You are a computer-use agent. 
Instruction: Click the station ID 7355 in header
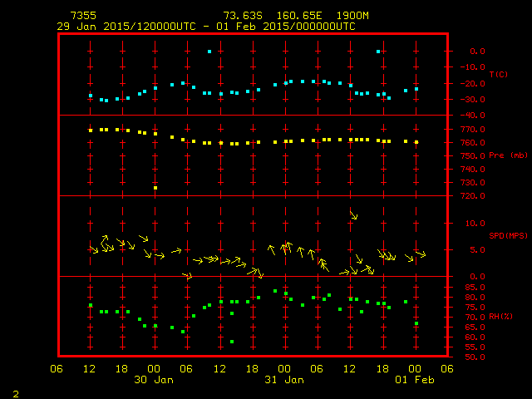(83, 16)
